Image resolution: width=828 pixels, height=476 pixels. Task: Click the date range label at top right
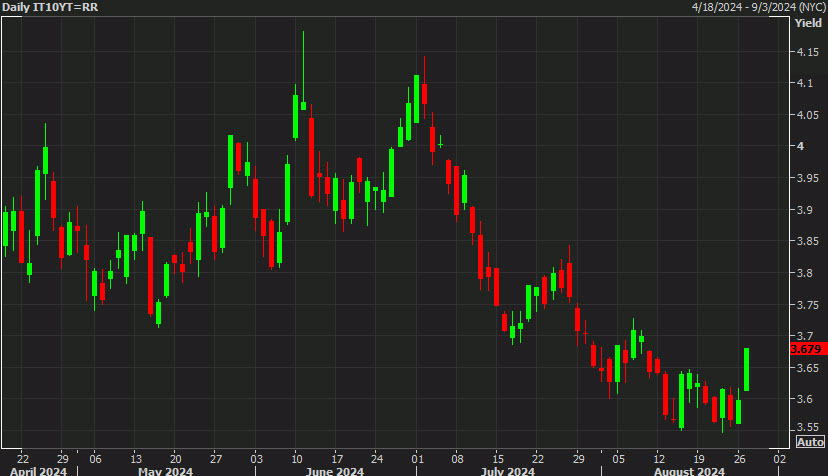tap(756, 7)
